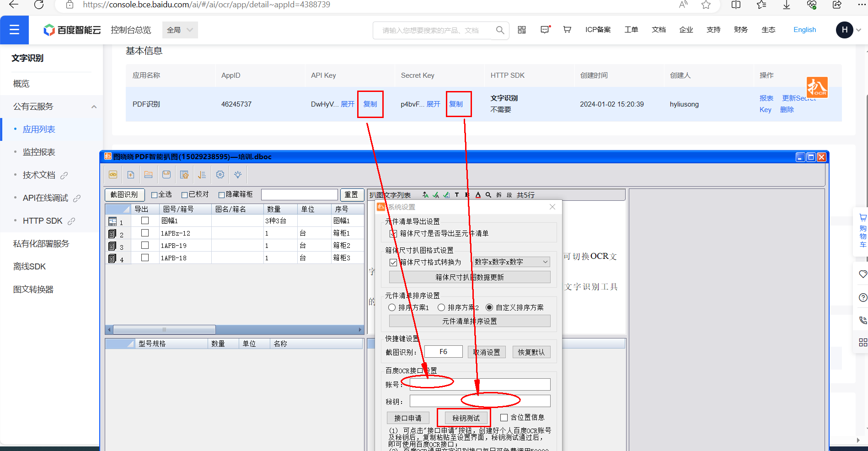Image resolution: width=868 pixels, height=451 pixels.
Task: Toggle the 隐藏箱柜 checkbox
Action: pyautogui.click(x=221, y=195)
